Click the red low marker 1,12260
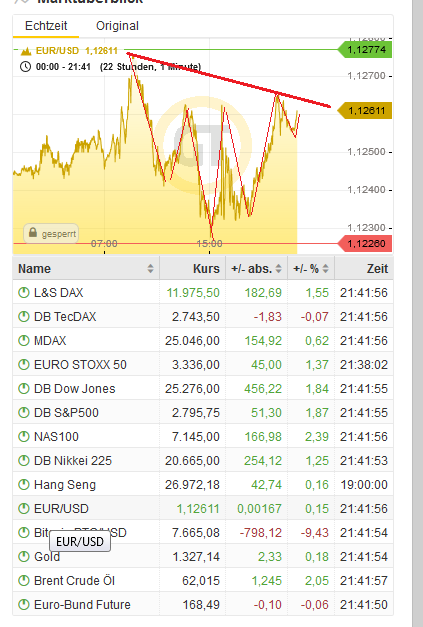Viewport: 423px width, 627px height. 365,244
